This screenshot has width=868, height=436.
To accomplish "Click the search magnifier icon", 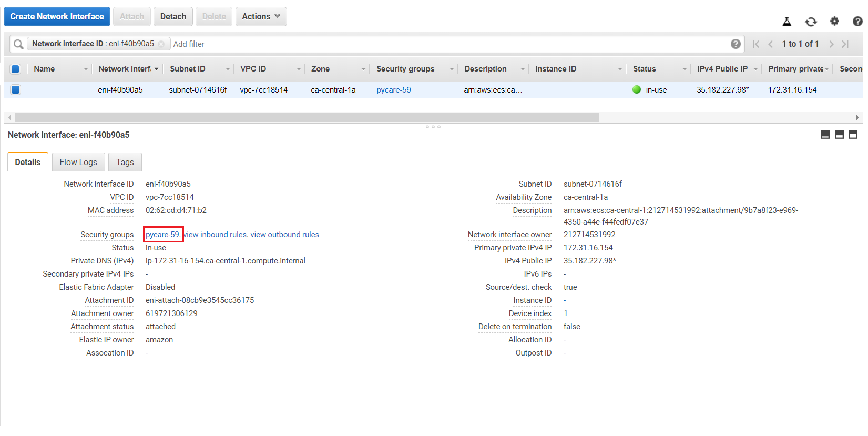I will pos(18,44).
